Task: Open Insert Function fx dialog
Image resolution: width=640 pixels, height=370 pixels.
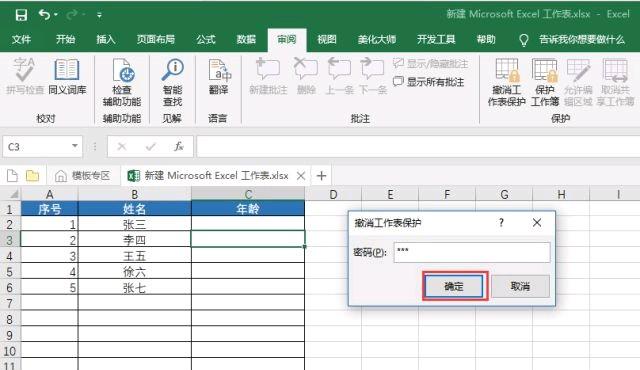Action: (179, 146)
